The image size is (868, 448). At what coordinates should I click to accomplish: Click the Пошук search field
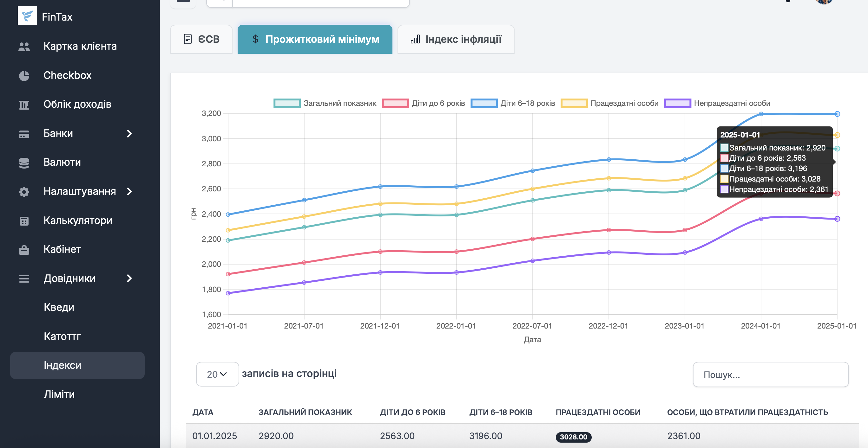click(x=770, y=374)
